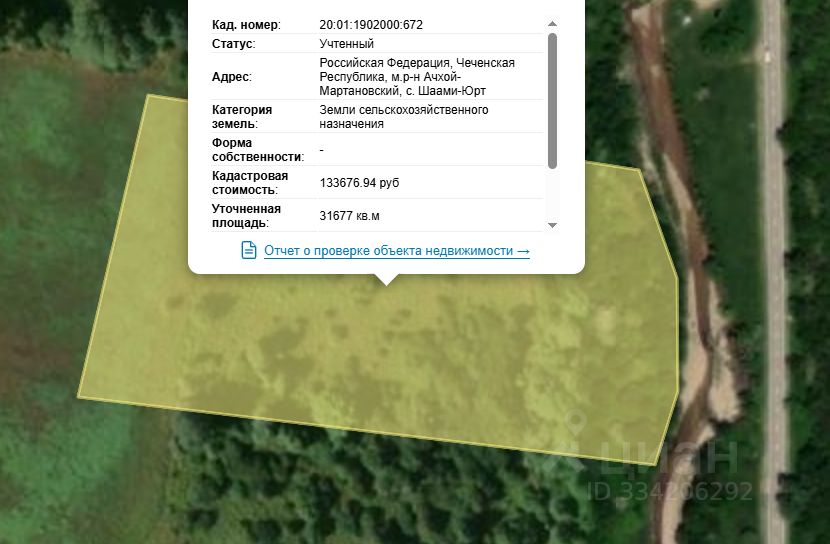Click the 'Кад. номер' label
The image size is (830, 544).
tap(246, 25)
